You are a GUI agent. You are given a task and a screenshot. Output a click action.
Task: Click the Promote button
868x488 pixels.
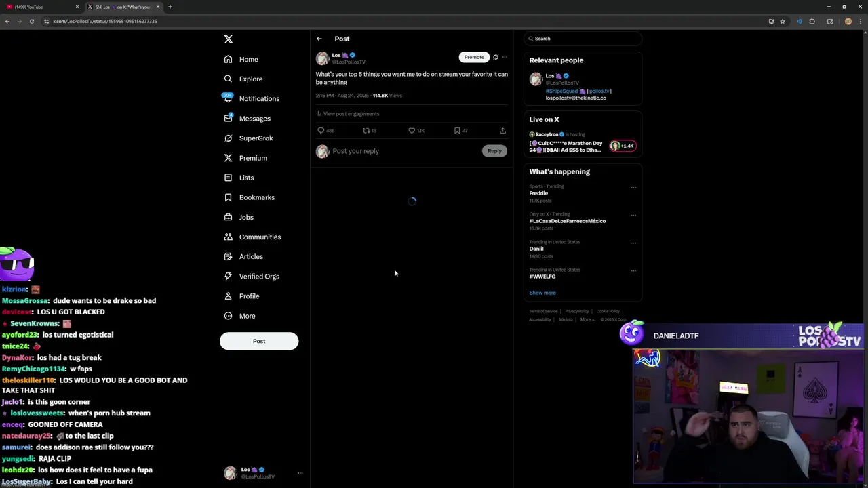[x=474, y=57]
